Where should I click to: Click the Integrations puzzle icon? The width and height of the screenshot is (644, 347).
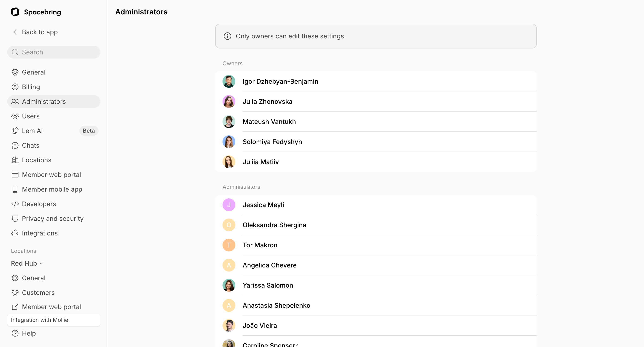pyautogui.click(x=15, y=233)
